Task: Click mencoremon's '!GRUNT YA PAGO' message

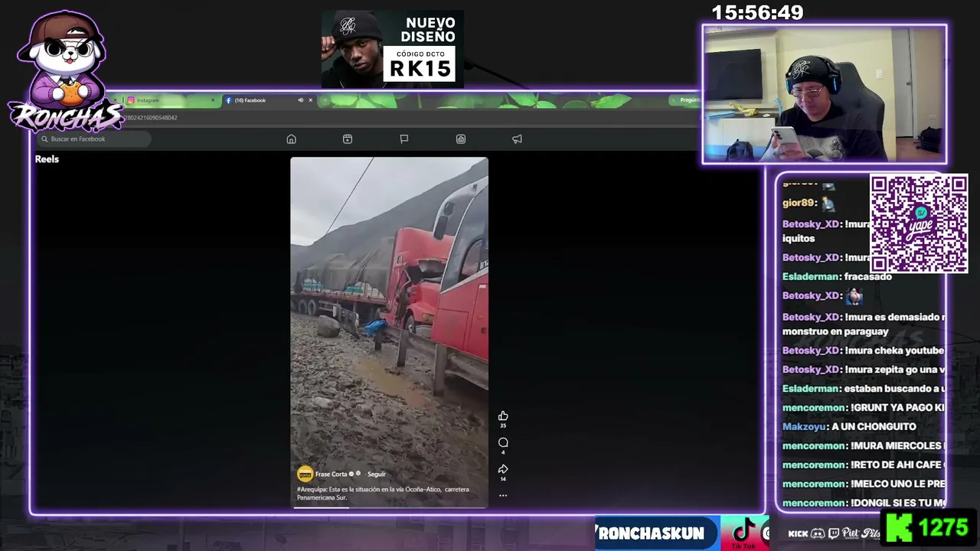Action: tap(863, 408)
